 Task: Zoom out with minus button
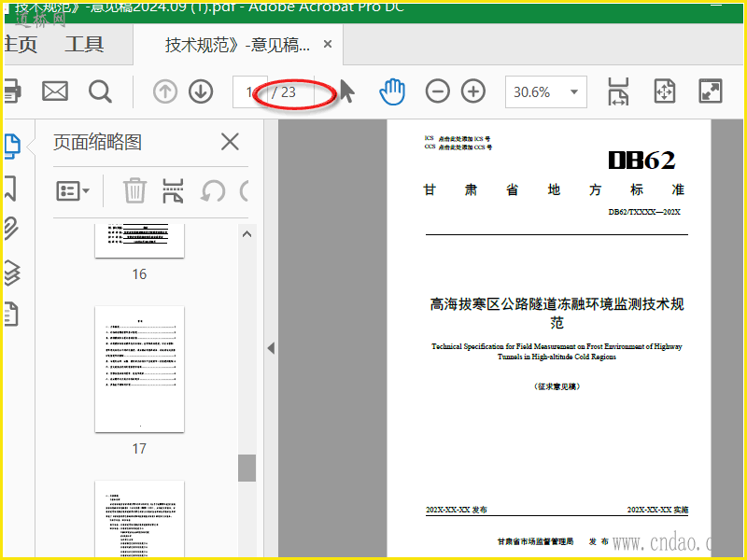(x=437, y=91)
